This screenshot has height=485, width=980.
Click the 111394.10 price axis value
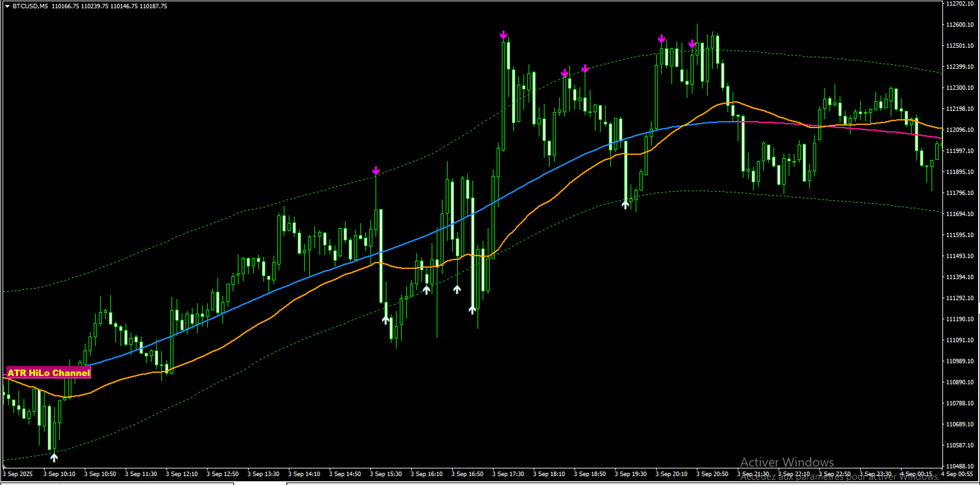961,277
